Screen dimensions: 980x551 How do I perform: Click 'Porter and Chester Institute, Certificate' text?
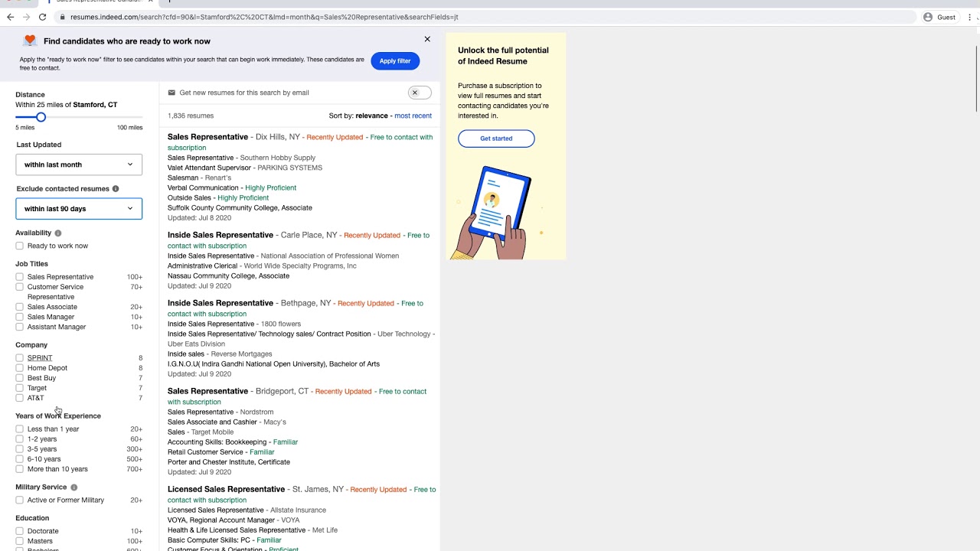coord(229,462)
